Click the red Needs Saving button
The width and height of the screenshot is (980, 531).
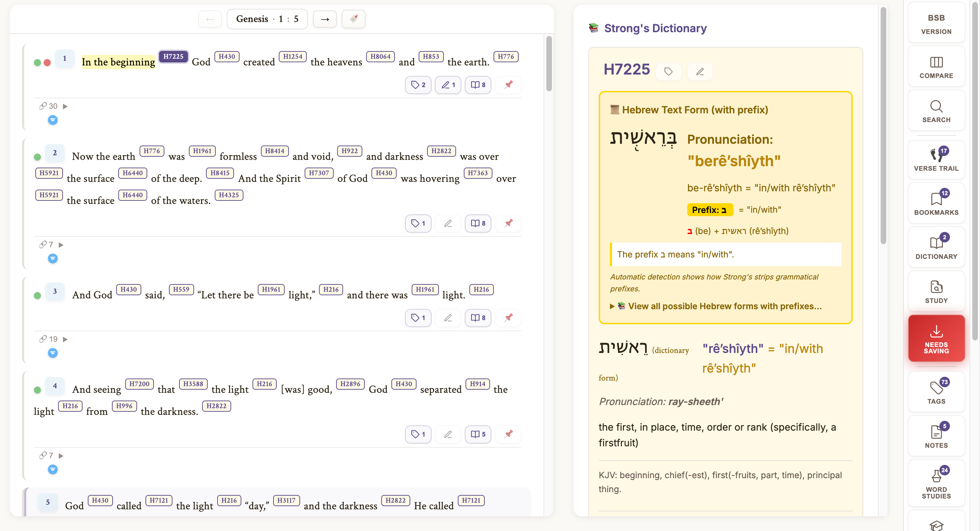pos(936,338)
